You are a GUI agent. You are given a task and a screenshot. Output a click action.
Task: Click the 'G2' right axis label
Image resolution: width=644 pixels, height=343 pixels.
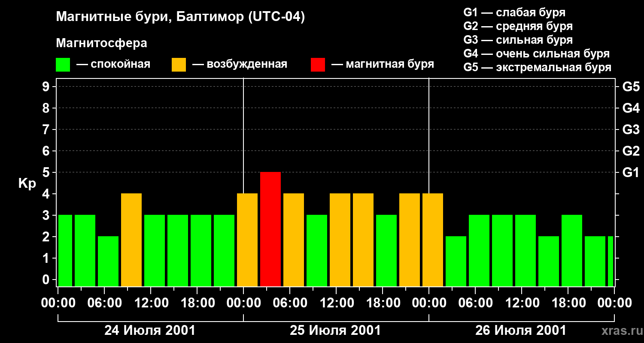point(631,151)
